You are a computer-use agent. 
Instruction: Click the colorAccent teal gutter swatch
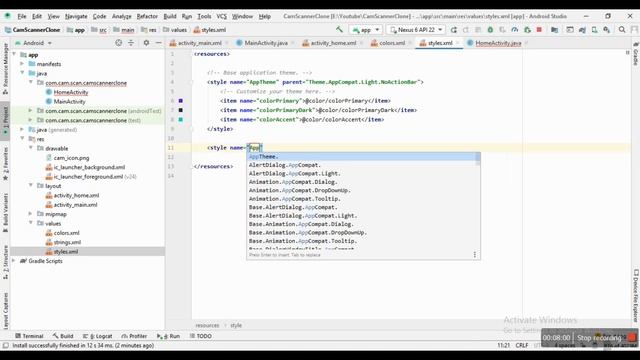[x=180, y=119]
